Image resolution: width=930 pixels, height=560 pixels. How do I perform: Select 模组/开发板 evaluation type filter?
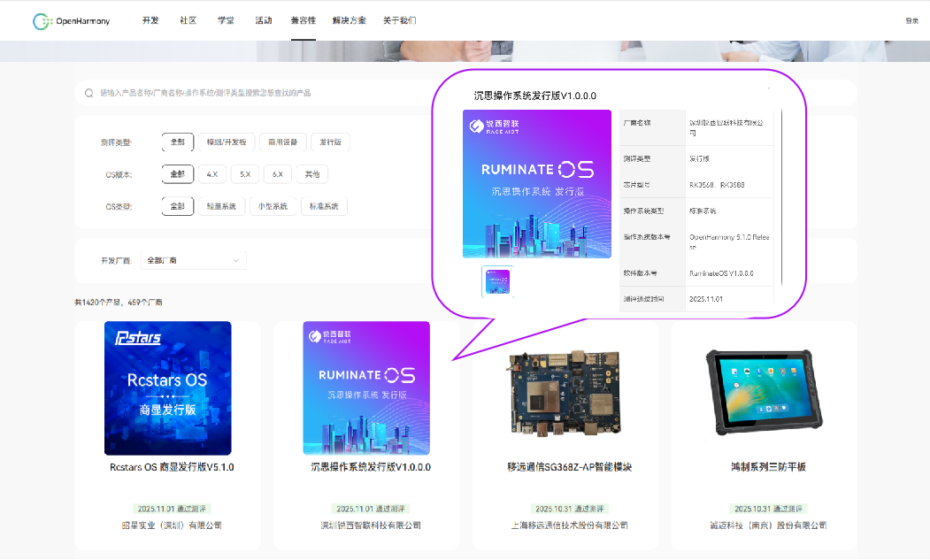point(227,142)
